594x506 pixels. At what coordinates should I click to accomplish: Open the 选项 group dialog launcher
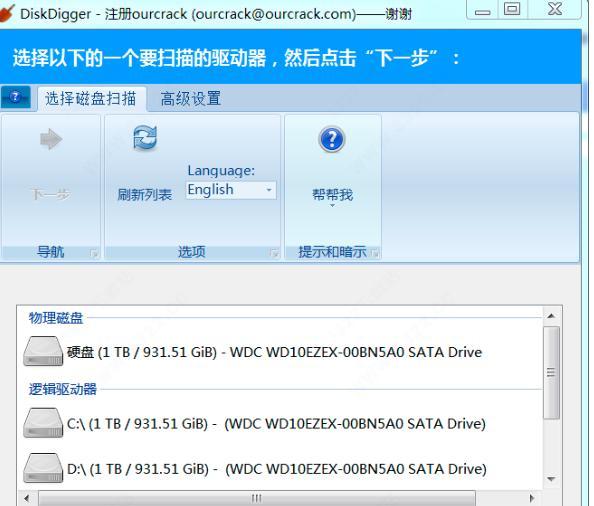point(274,253)
